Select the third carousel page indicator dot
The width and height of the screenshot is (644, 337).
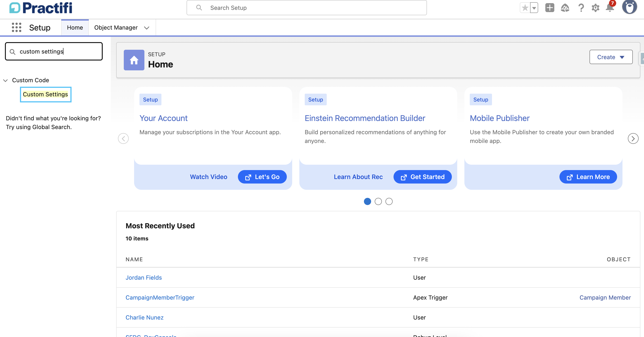(x=389, y=202)
